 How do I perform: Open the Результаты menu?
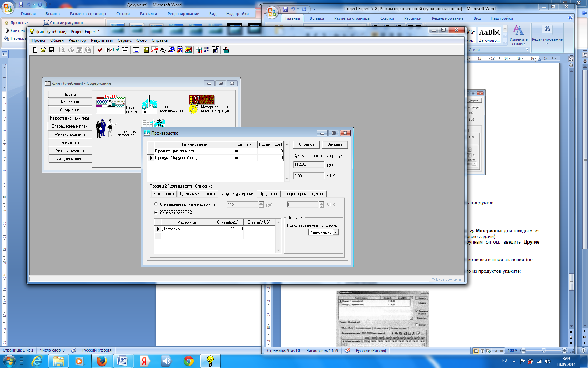coord(102,40)
